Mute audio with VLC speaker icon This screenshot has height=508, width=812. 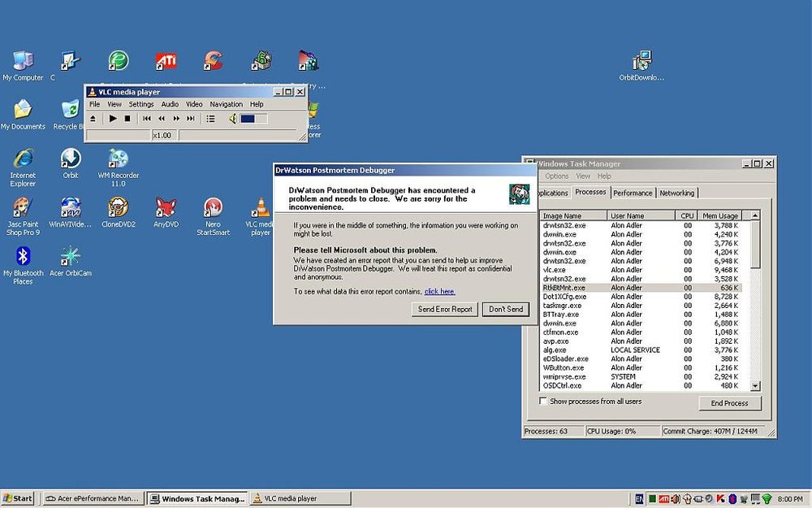point(232,119)
